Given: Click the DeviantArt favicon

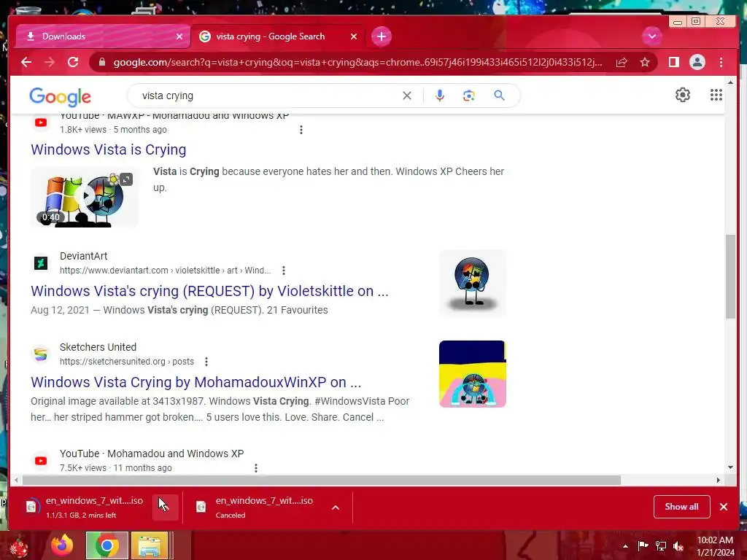Looking at the screenshot, I should click(x=41, y=262).
